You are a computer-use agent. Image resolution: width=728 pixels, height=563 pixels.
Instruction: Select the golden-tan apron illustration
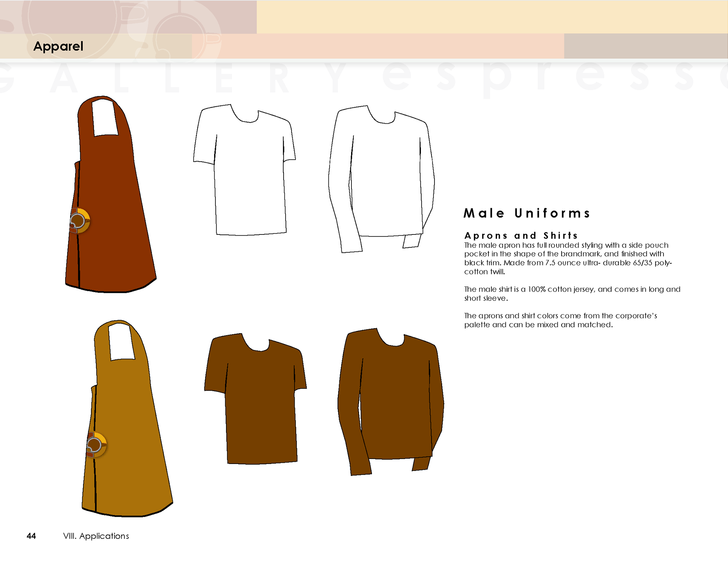tap(127, 418)
